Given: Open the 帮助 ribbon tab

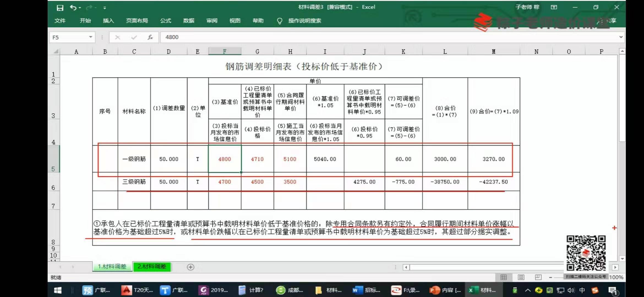Looking at the screenshot, I should (x=258, y=21).
